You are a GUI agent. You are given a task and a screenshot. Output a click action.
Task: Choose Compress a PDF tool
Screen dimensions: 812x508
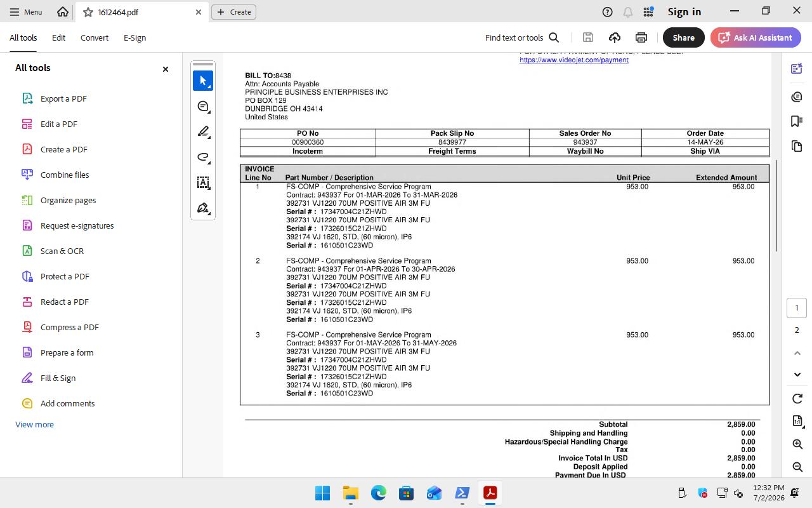[x=69, y=327]
